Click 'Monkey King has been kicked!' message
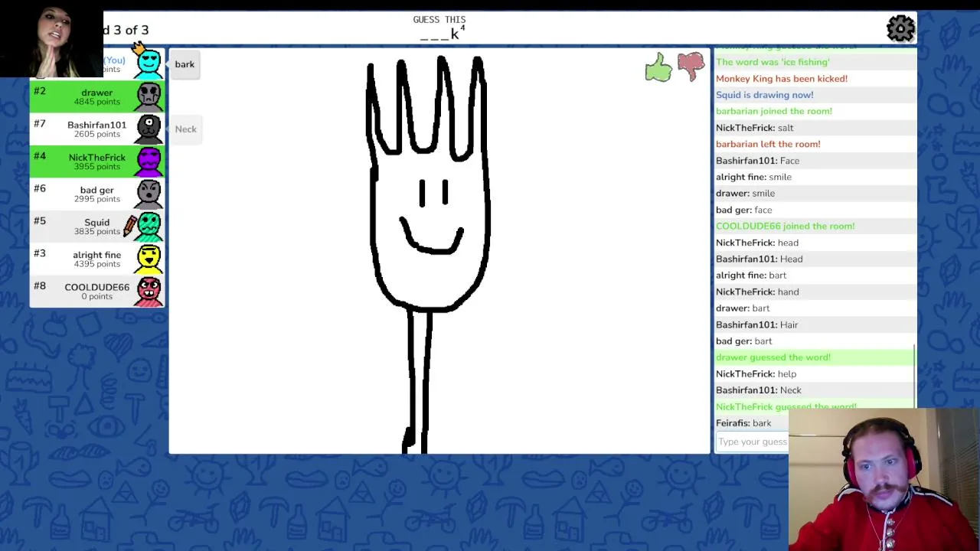Image resolution: width=980 pixels, height=551 pixels. pos(782,79)
